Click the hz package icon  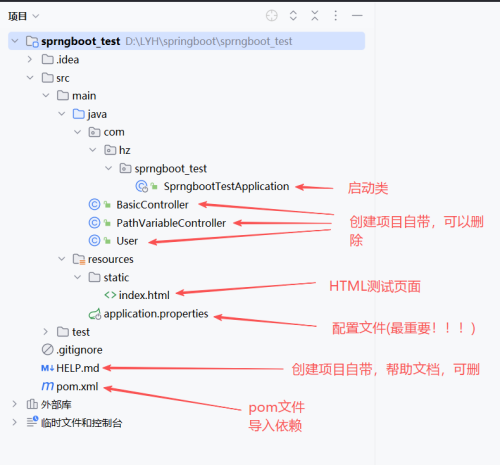pos(110,150)
